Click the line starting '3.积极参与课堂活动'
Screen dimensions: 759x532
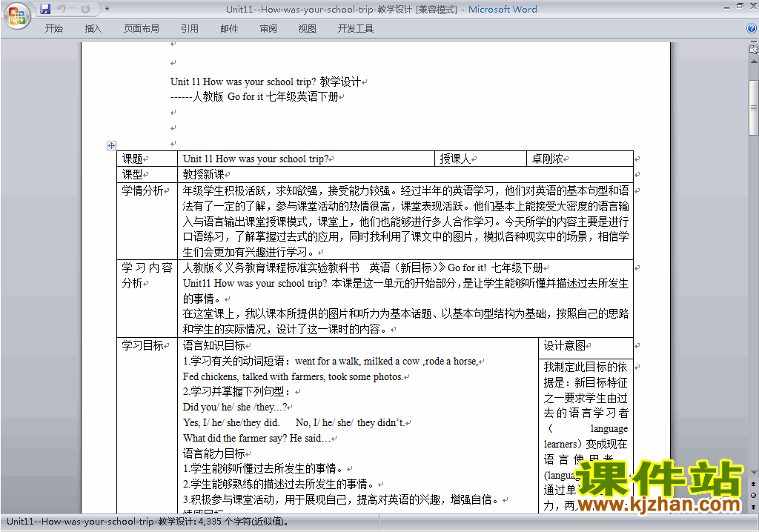pyautogui.click(x=342, y=499)
